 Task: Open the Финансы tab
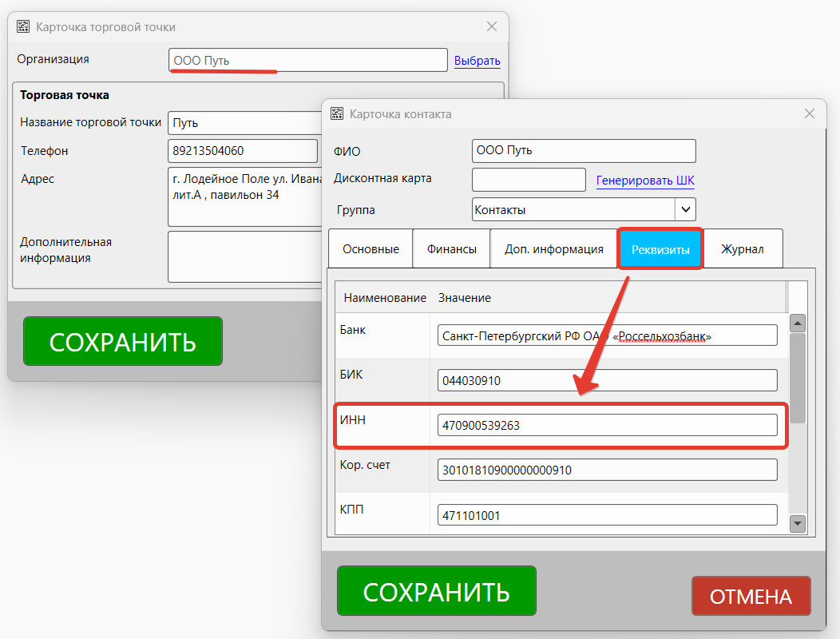pos(451,249)
